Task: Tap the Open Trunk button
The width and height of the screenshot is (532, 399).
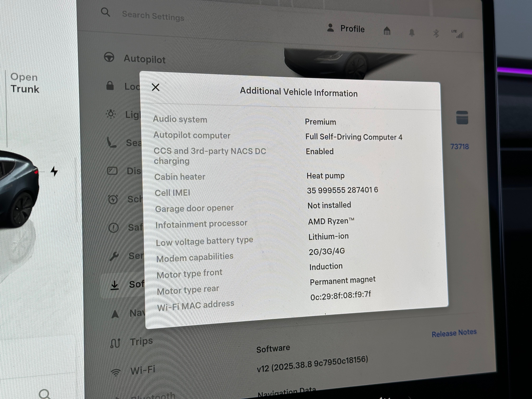Action: pos(25,83)
